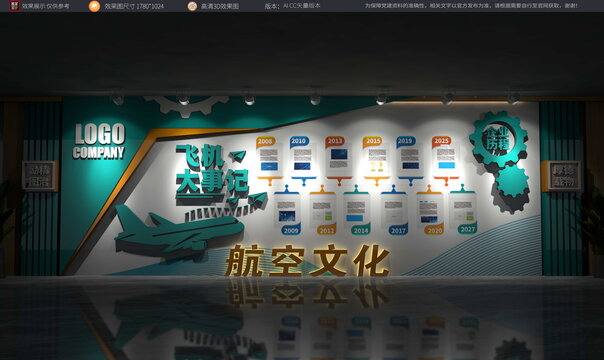Select the '高清3D效果图' label
The width and height of the screenshot is (604, 360).
click(220, 6)
